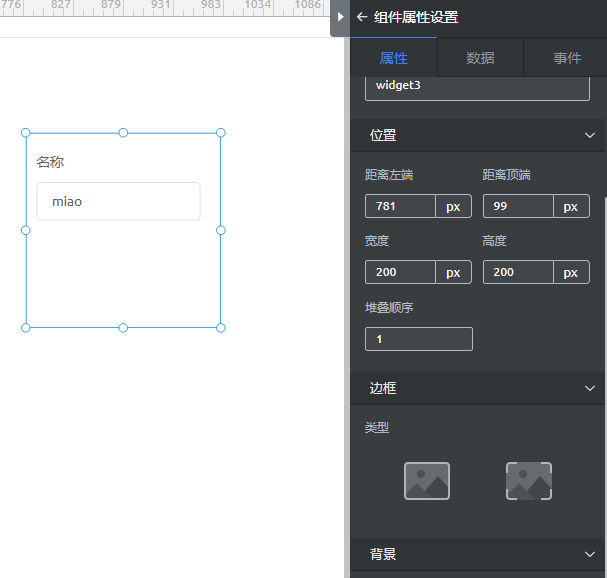The height and width of the screenshot is (578, 607).
Task: Collapse the 位置 section chevron
Action: point(590,135)
